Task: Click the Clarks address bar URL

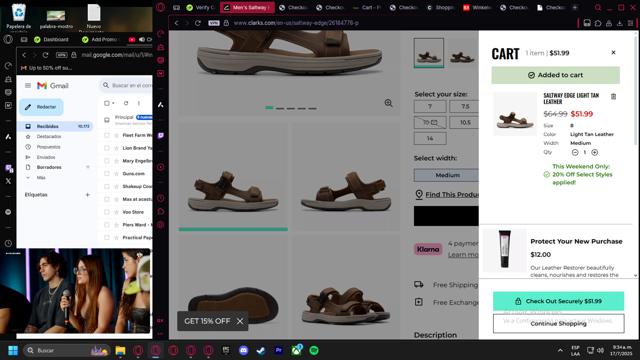Action: 296,23
